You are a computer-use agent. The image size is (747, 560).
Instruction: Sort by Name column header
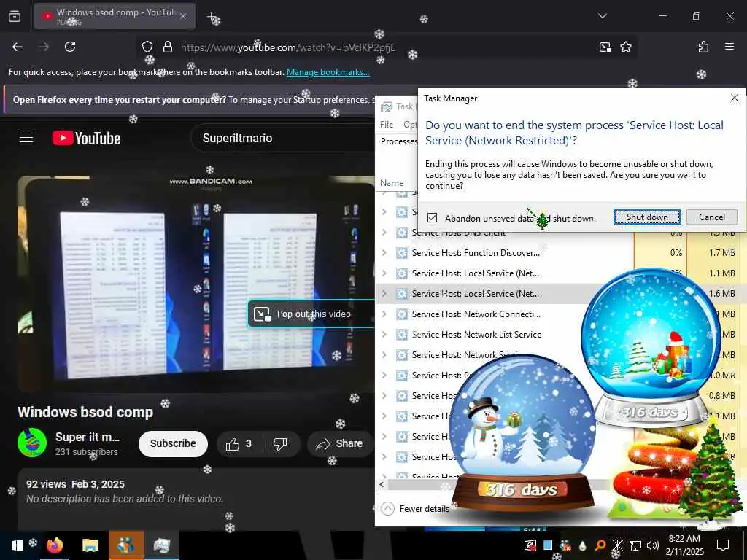click(392, 183)
